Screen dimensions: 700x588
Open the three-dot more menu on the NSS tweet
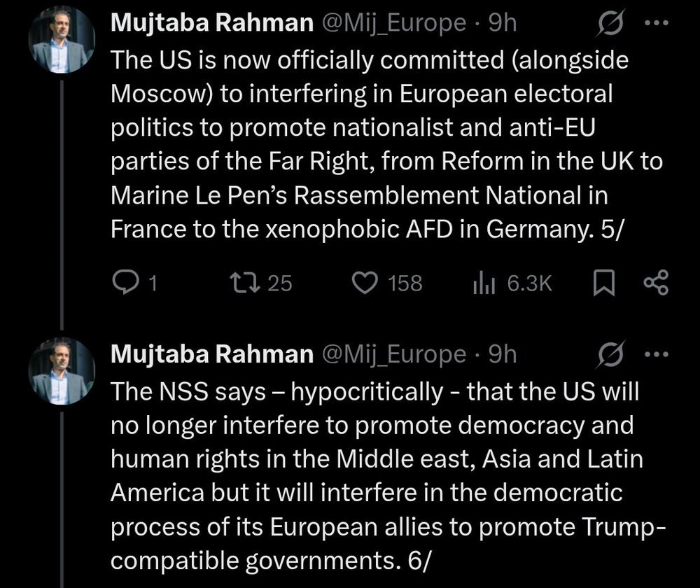click(x=655, y=355)
